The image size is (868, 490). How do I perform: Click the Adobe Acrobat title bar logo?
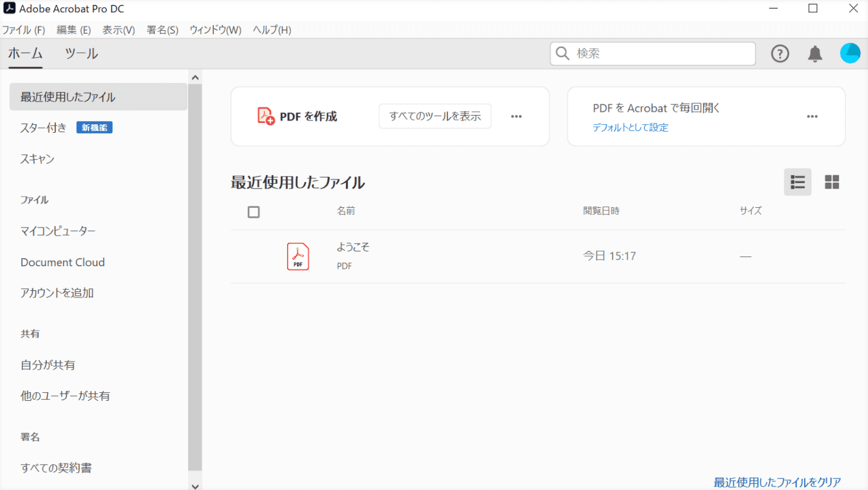(9, 9)
